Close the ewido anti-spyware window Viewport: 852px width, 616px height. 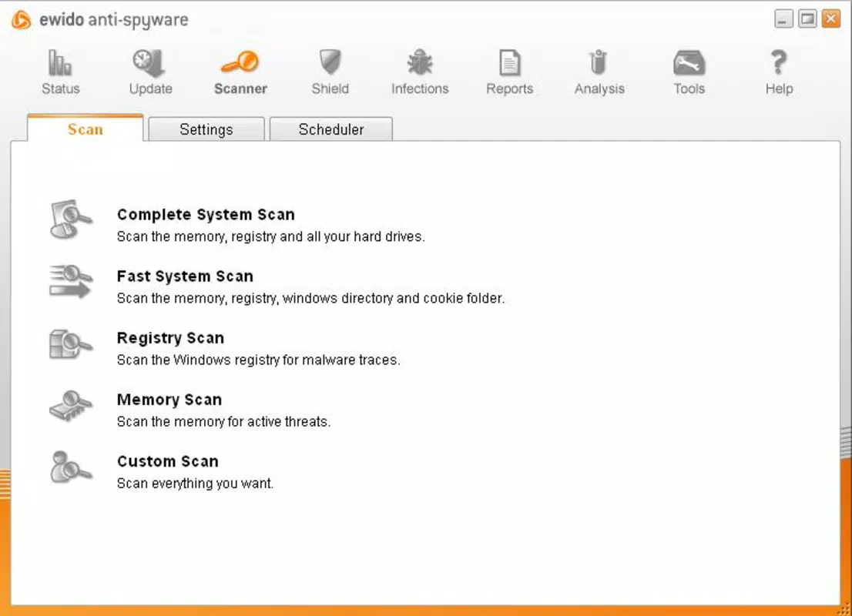point(831,19)
